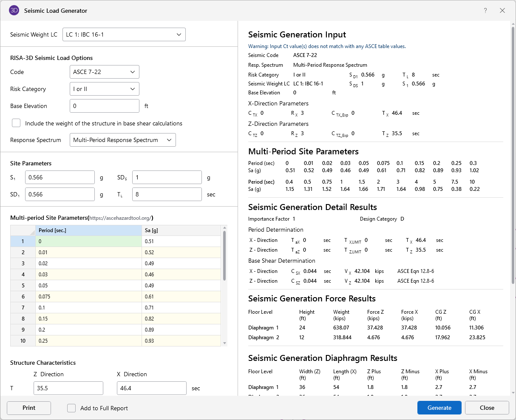Click the Period [sec.] column header
516x420 pixels.
click(88, 230)
